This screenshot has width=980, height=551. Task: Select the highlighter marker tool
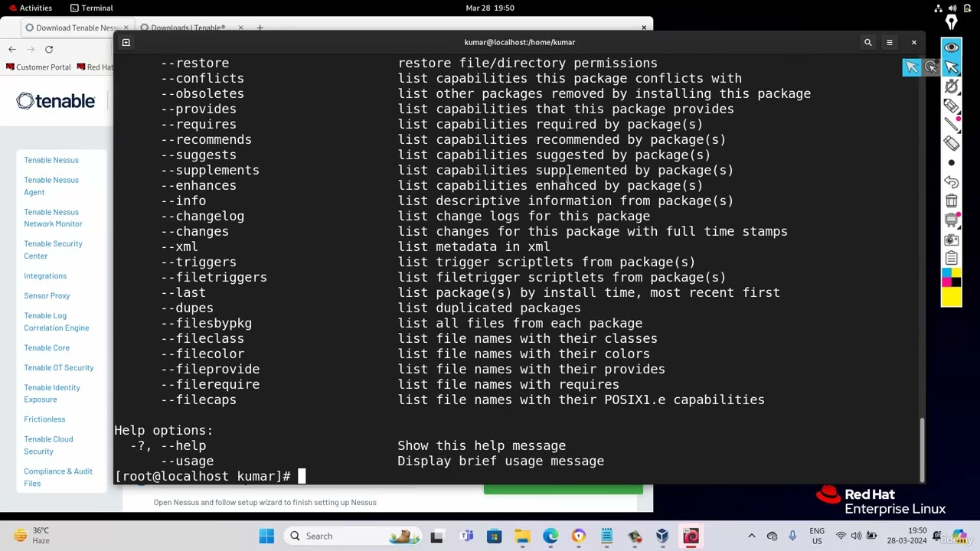click(951, 106)
